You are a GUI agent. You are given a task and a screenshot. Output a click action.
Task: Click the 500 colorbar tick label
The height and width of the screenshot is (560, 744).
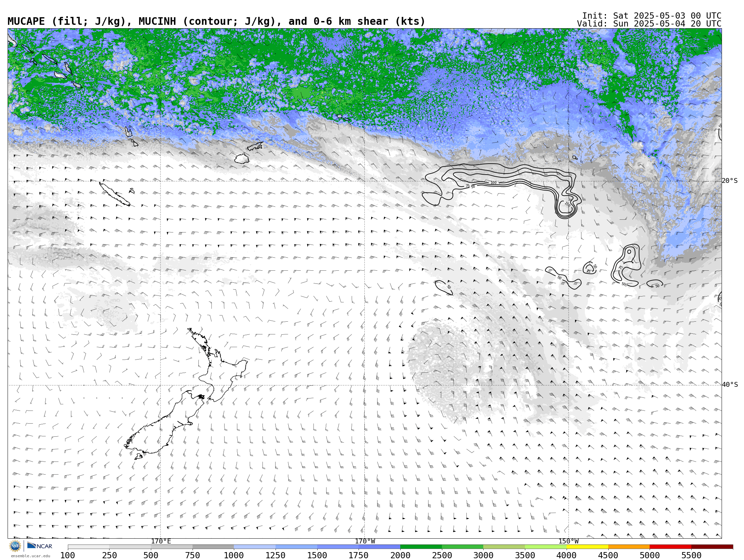click(151, 556)
